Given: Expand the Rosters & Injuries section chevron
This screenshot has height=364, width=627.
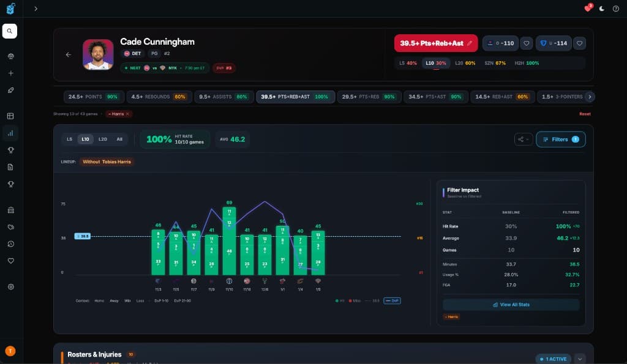Looking at the screenshot, I should tap(579, 359).
